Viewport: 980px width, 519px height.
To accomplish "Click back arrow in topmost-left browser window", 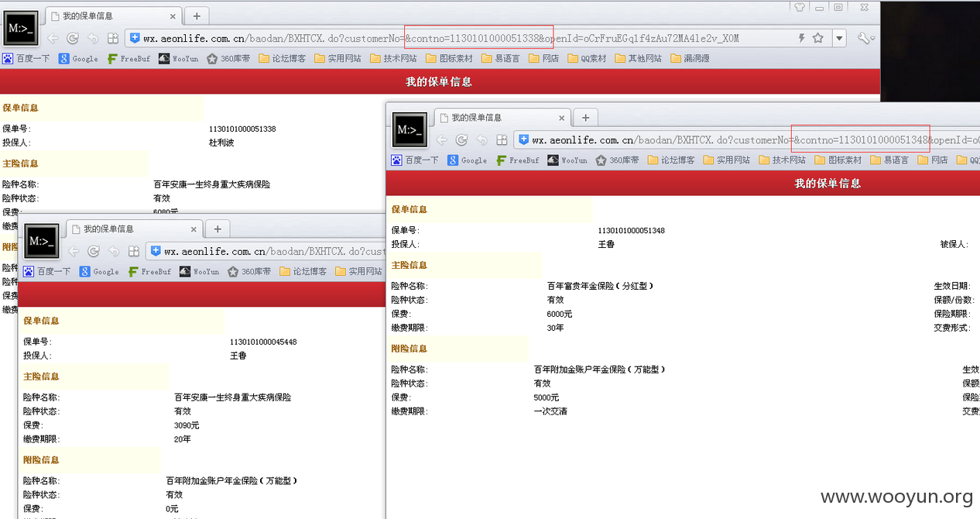I will tap(53, 38).
